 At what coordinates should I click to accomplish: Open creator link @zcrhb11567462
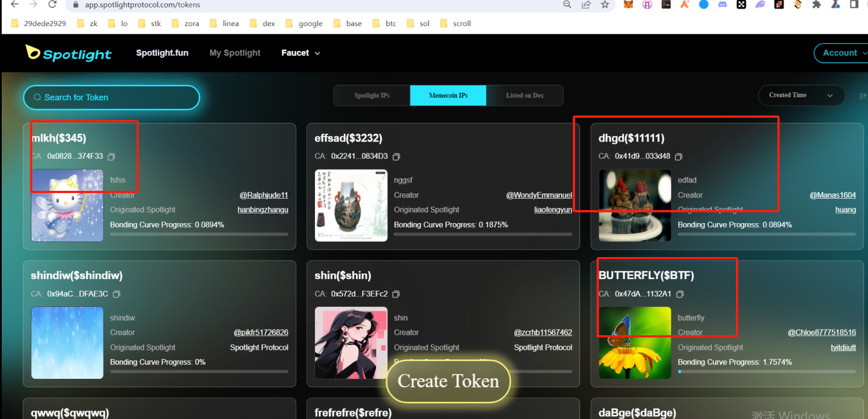(x=543, y=332)
